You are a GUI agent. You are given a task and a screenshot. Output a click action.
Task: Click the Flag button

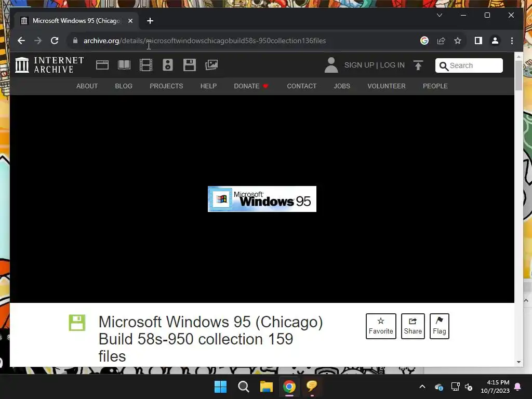439,326
